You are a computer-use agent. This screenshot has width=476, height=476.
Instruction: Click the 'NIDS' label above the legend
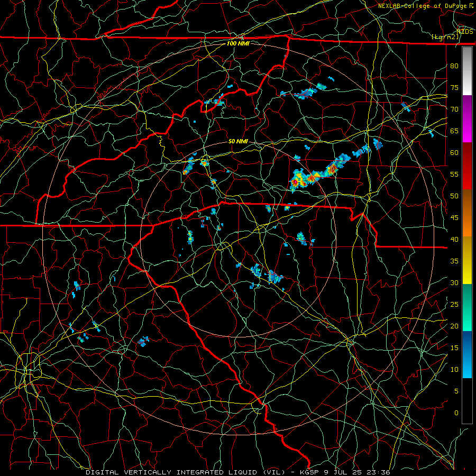(x=464, y=32)
